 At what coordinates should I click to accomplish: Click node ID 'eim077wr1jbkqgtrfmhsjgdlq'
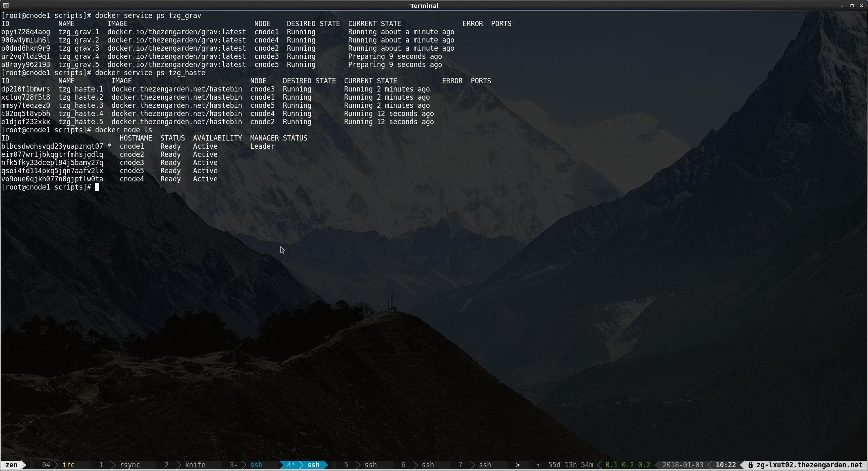point(52,154)
